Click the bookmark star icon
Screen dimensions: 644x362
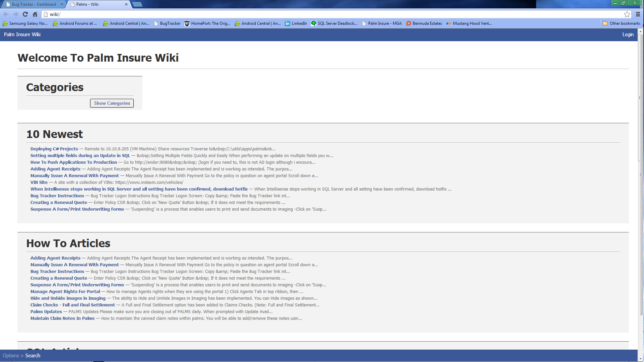(x=627, y=14)
